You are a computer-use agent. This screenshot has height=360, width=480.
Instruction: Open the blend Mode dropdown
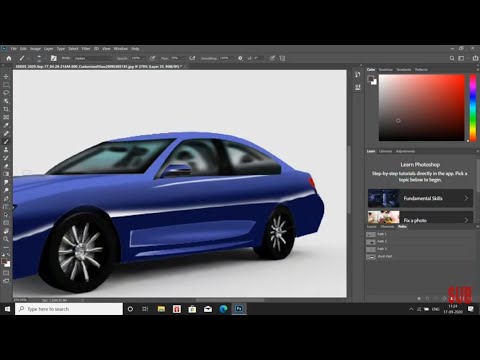click(93, 58)
